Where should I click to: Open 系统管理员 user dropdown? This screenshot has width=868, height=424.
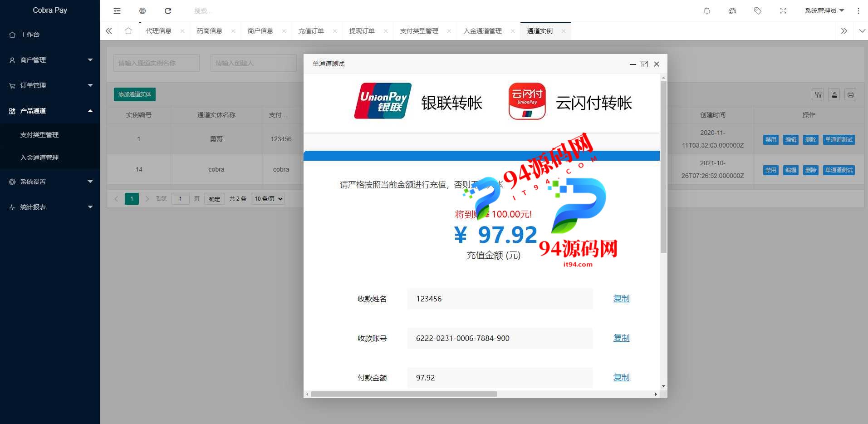tap(824, 10)
